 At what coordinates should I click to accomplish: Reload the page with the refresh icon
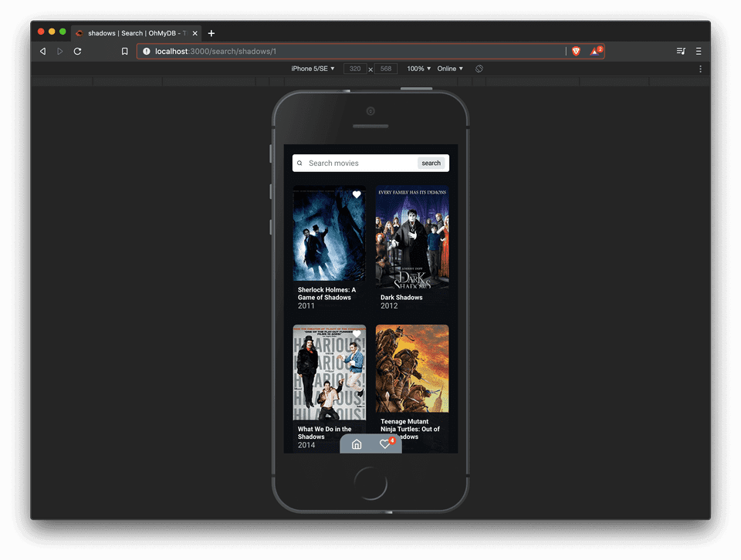[x=77, y=52]
